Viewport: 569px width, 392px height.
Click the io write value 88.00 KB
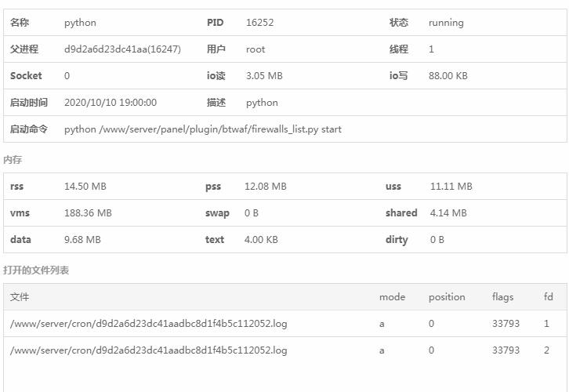pyautogui.click(x=448, y=76)
